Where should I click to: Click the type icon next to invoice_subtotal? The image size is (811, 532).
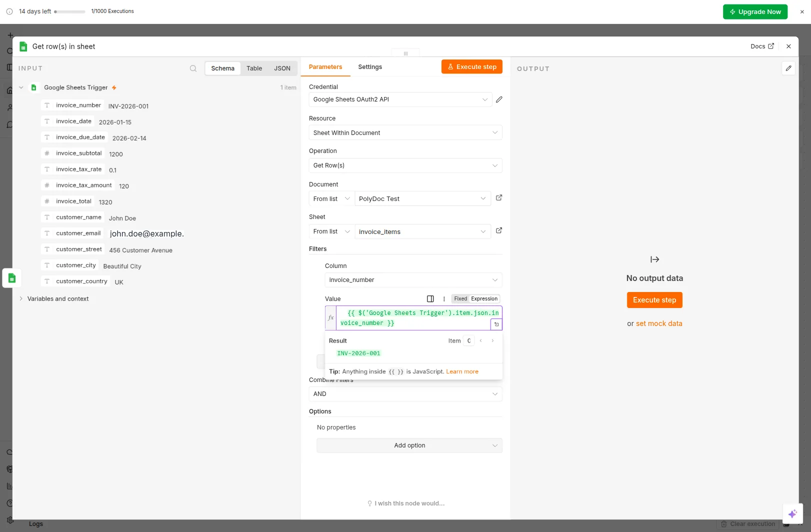coord(47,153)
